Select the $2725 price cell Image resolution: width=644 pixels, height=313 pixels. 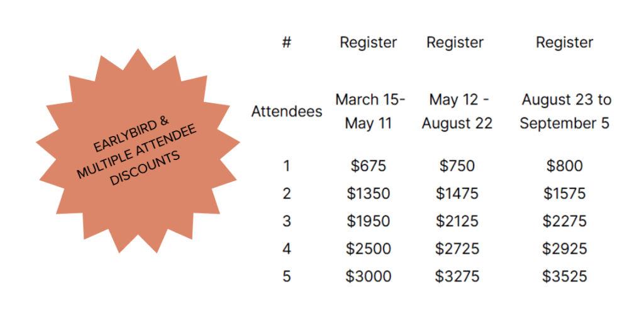point(457,248)
